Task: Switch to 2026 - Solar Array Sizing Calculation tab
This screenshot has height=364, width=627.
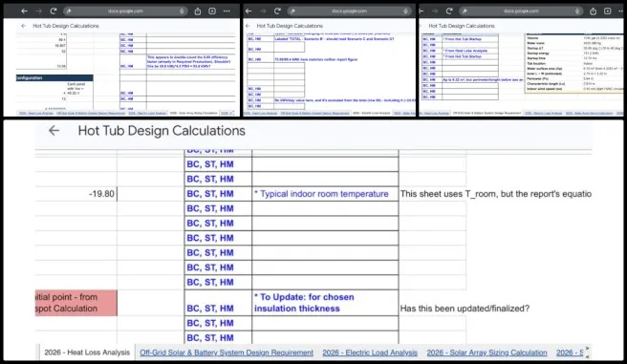Action: click(486, 353)
